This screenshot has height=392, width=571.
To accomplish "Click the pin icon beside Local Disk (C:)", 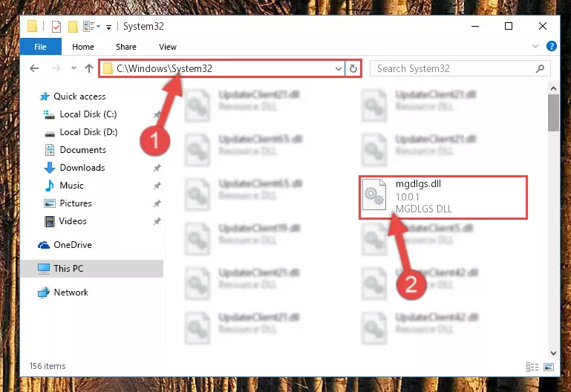I will pyautogui.click(x=157, y=114).
